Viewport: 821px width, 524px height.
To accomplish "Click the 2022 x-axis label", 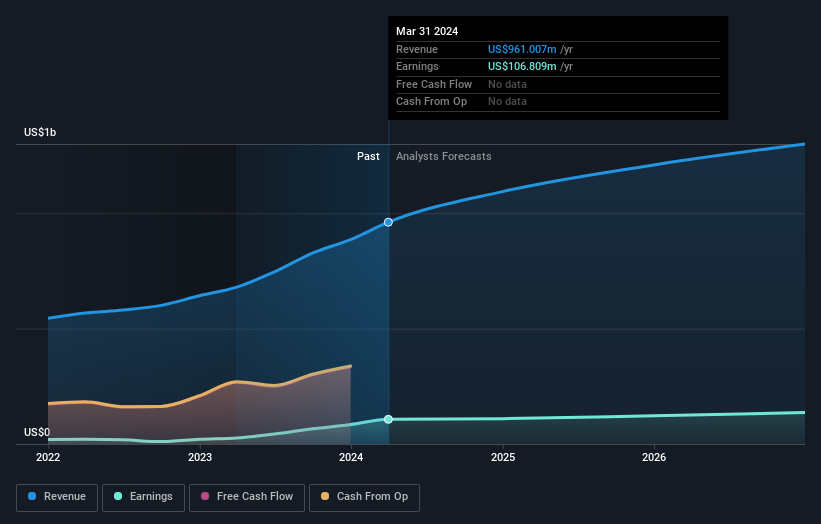I will (48, 457).
